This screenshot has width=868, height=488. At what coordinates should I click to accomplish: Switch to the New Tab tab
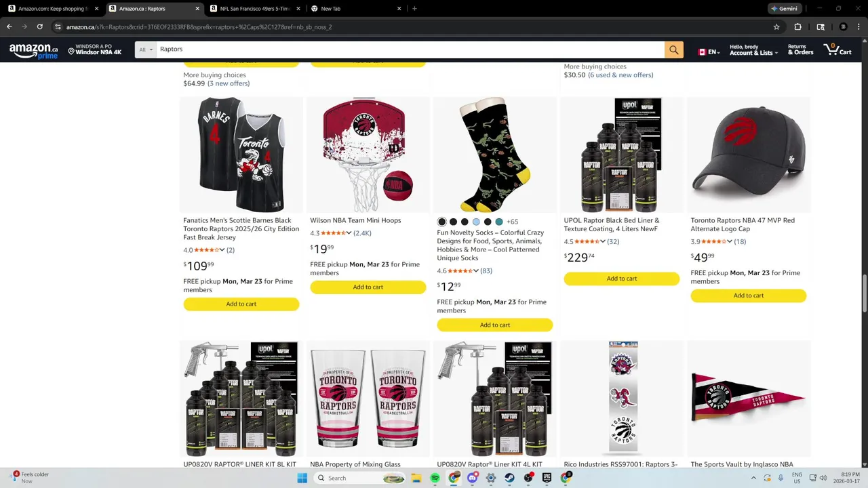click(353, 9)
